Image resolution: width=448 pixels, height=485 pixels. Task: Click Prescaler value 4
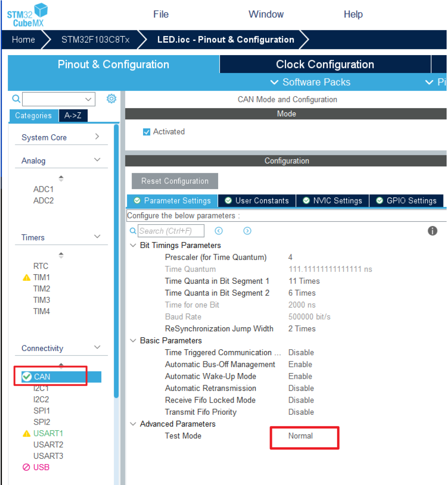coord(290,257)
